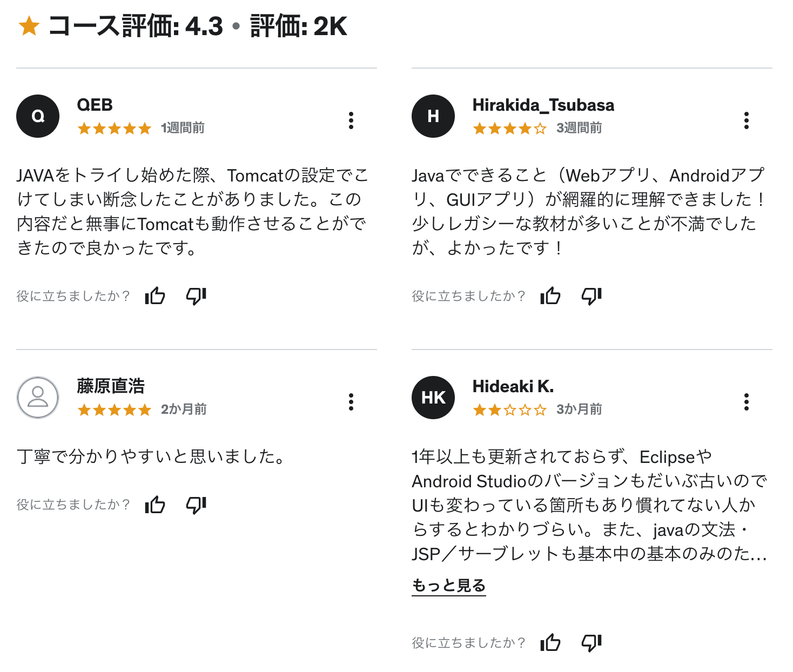
Task: Thumbs down Hirakida_Tsubasa's review
Action: tap(592, 296)
